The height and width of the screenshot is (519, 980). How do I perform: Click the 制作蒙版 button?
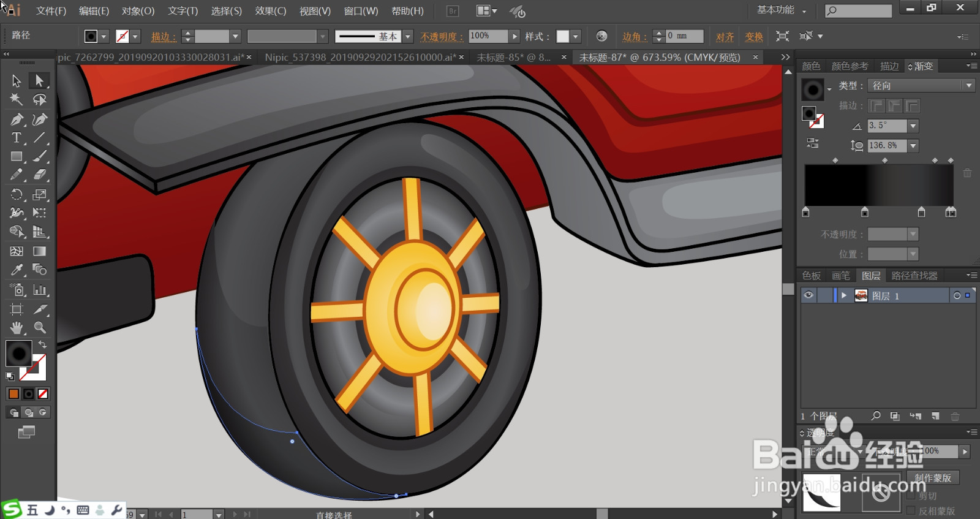[933, 477]
